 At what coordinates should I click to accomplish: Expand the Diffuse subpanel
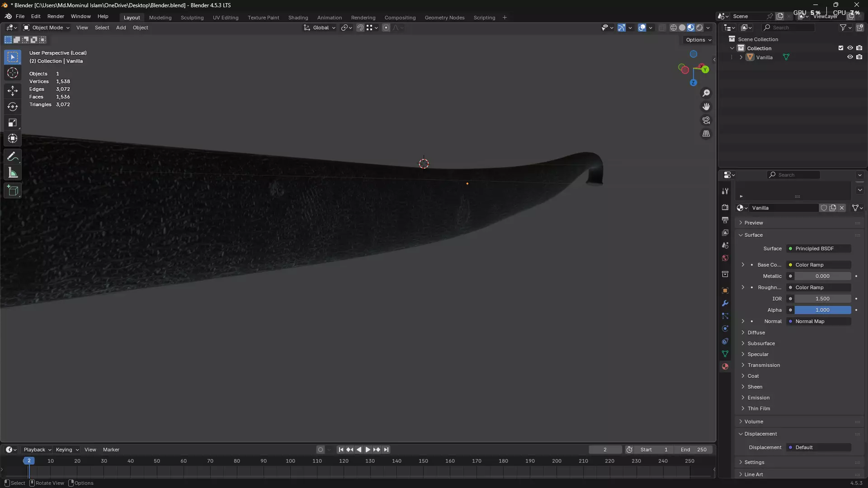pos(756,333)
